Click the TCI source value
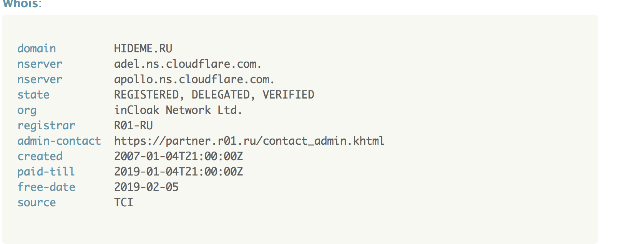The height and width of the screenshot is (244, 644). (x=124, y=202)
